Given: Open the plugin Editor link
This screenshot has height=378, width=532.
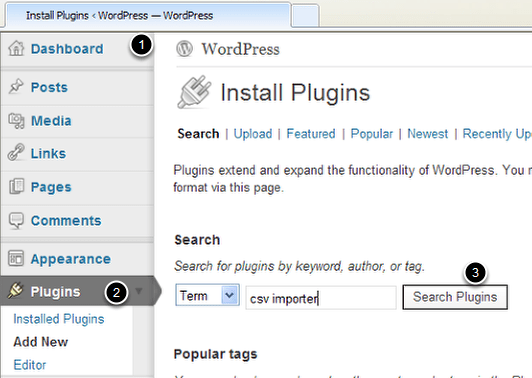Looking at the screenshot, I should click(x=30, y=365).
